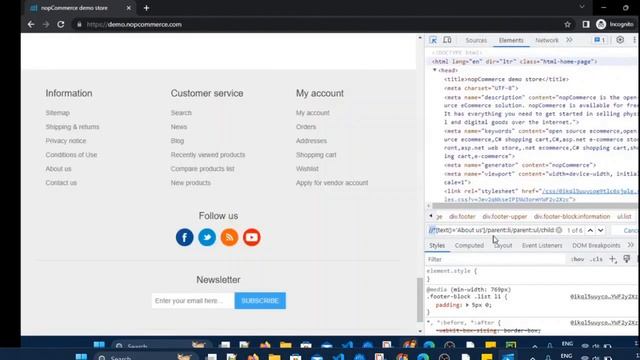Open the New products link
This screenshot has height=360, width=640.
[x=191, y=183]
